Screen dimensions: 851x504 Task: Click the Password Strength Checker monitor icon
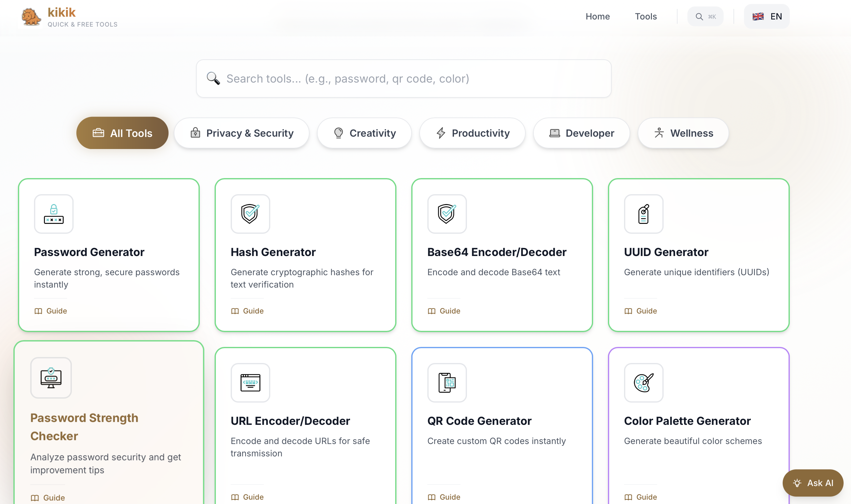[x=51, y=378]
